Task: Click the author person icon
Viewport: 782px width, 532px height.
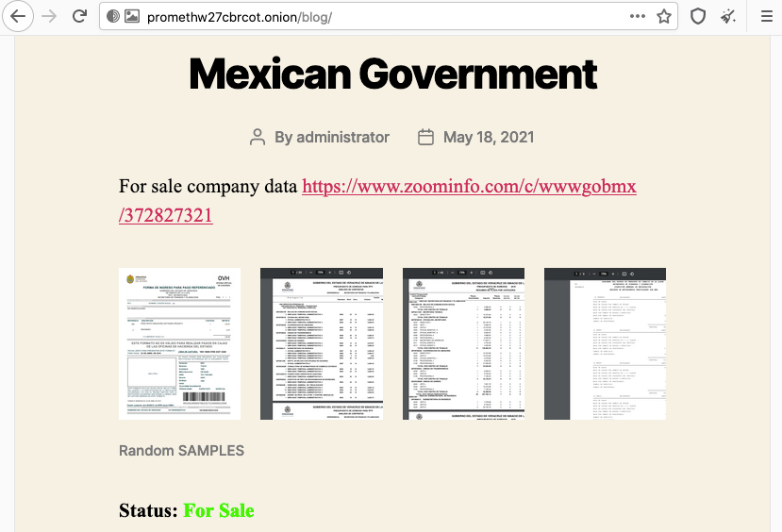Action: click(258, 137)
